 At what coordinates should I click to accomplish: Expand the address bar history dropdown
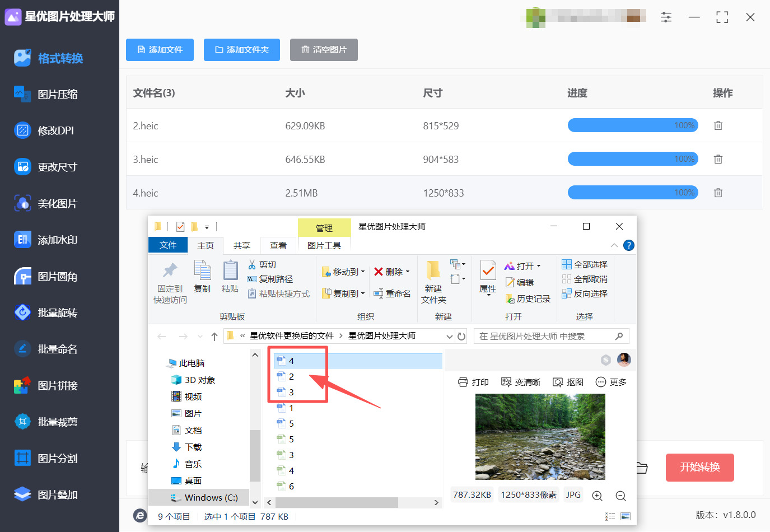click(x=449, y=336)
